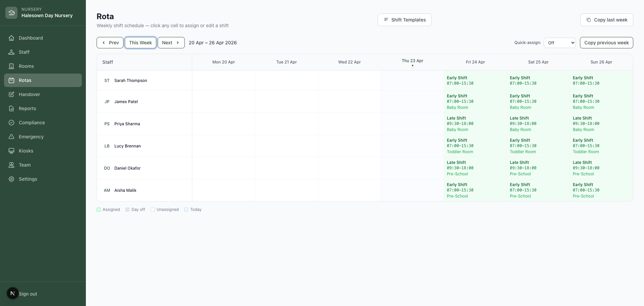Click the Today legend swatch

(x=186, y=210)
